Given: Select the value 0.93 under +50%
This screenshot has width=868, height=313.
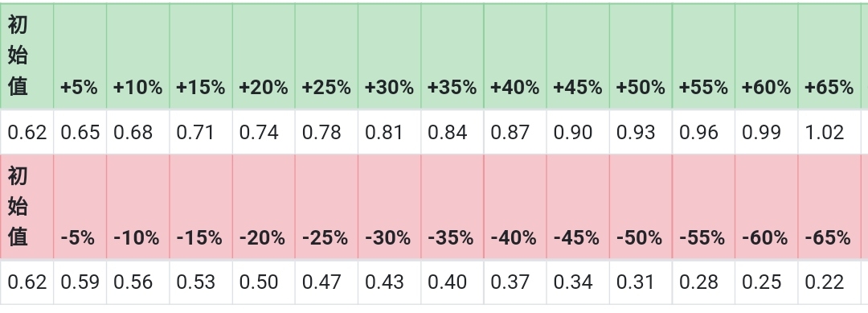Looking at the screenshot, I should (x=641, y=133).
